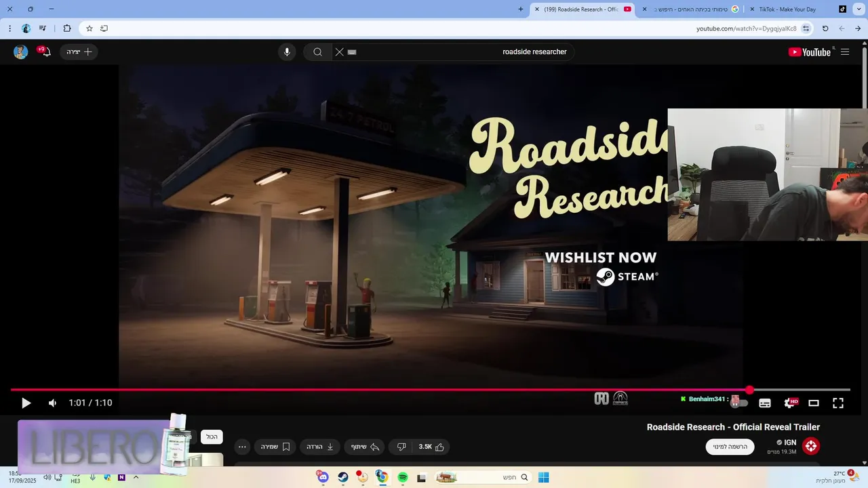This screenshot has width=868, height=488.
Task: Open Discord from the taskbar
Action: [323, 477]
